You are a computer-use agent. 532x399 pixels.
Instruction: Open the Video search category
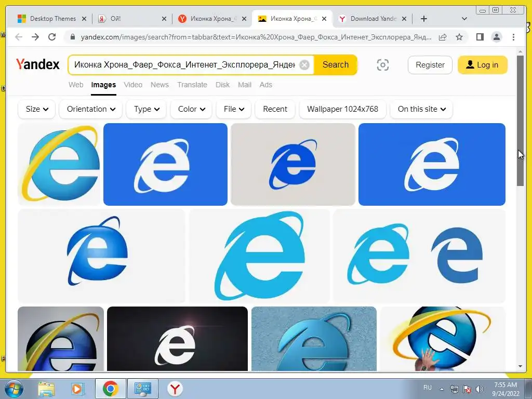tap(133, 85)
